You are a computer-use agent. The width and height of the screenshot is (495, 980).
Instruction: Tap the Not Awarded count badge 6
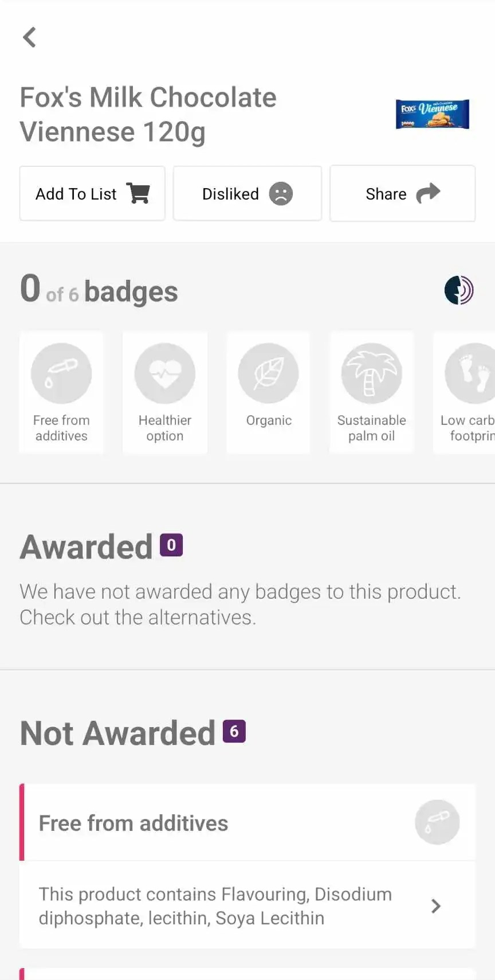(x=234, y=731)
